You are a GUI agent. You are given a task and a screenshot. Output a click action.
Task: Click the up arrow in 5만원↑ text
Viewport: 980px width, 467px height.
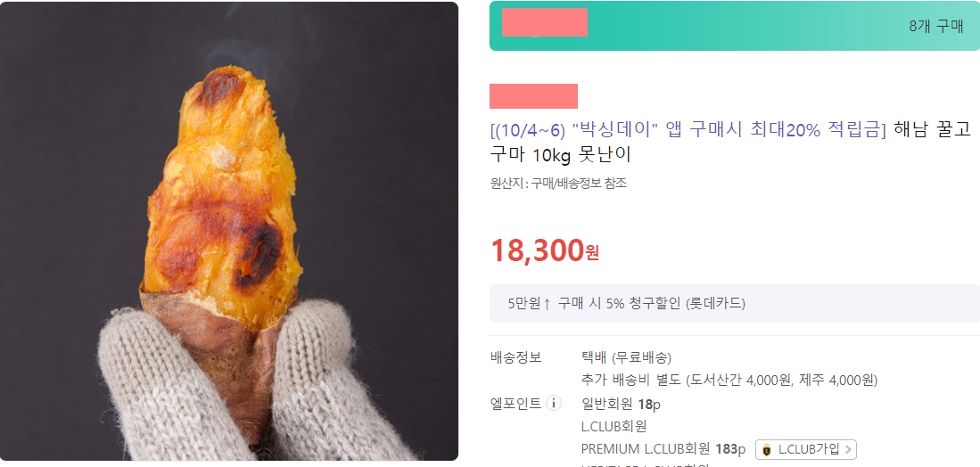547,304
